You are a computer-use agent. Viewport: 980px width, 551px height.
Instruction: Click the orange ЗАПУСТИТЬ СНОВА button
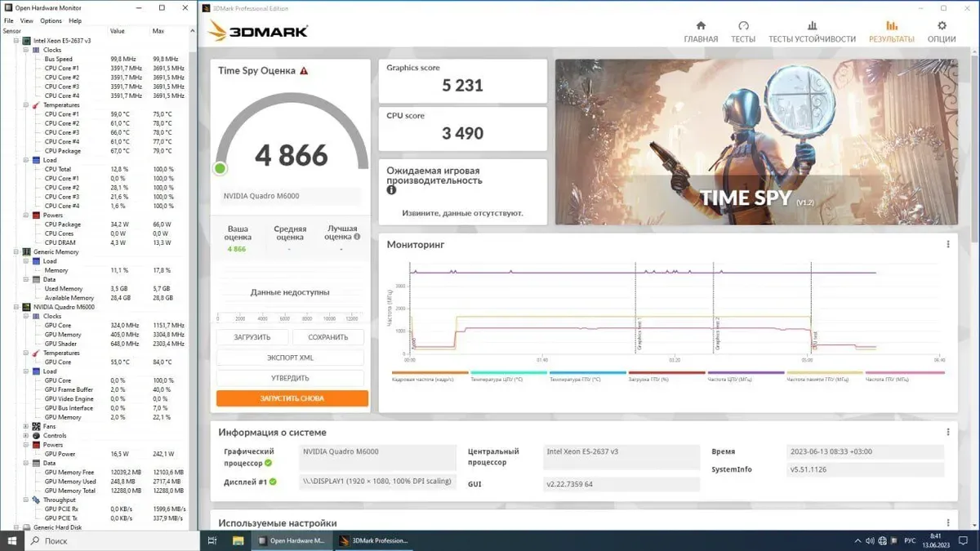click(x=292, y=398)
